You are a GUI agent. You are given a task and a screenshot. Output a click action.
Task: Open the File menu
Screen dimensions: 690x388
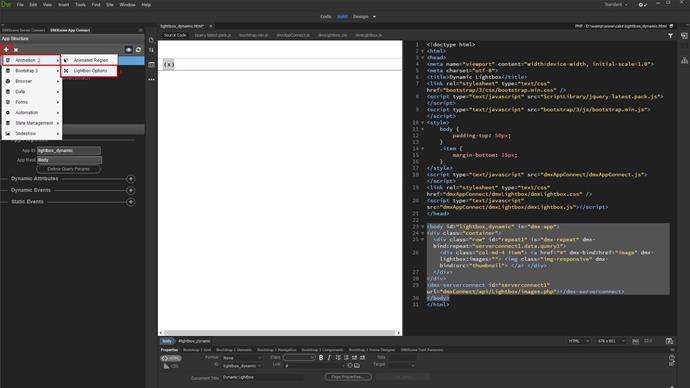click(x=20, y=5)
